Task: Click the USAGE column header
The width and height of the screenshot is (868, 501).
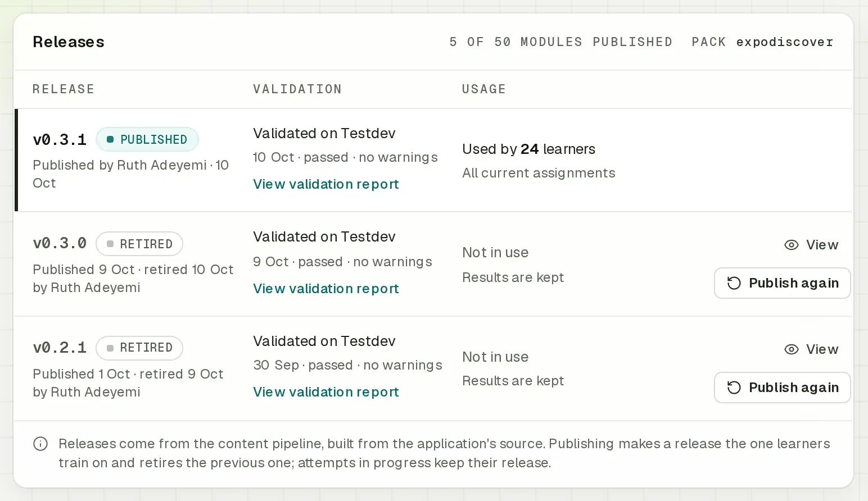Action: click(x=484, y=89)
